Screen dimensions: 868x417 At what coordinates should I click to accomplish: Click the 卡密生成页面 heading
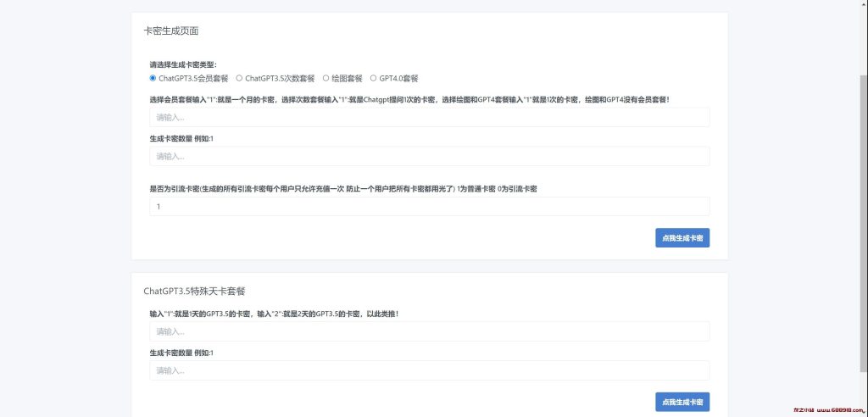171,31
